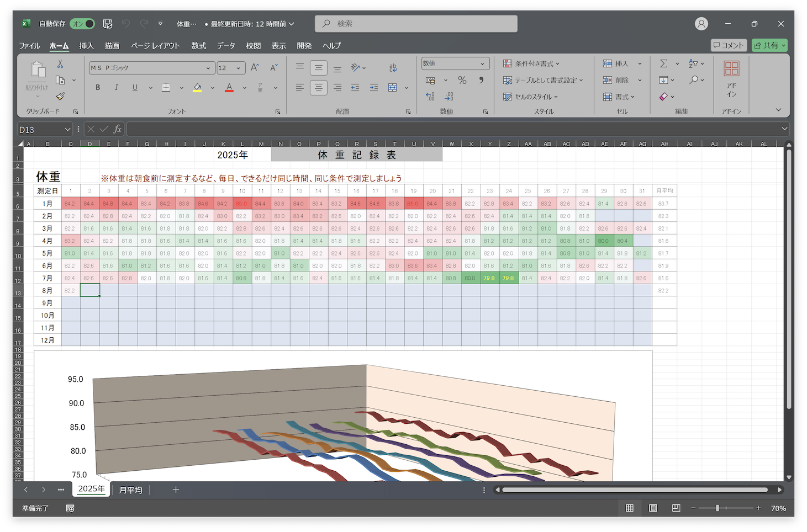Open the font name dropdown
This screenshot has height=532, width=807.
tap(208, 68)
